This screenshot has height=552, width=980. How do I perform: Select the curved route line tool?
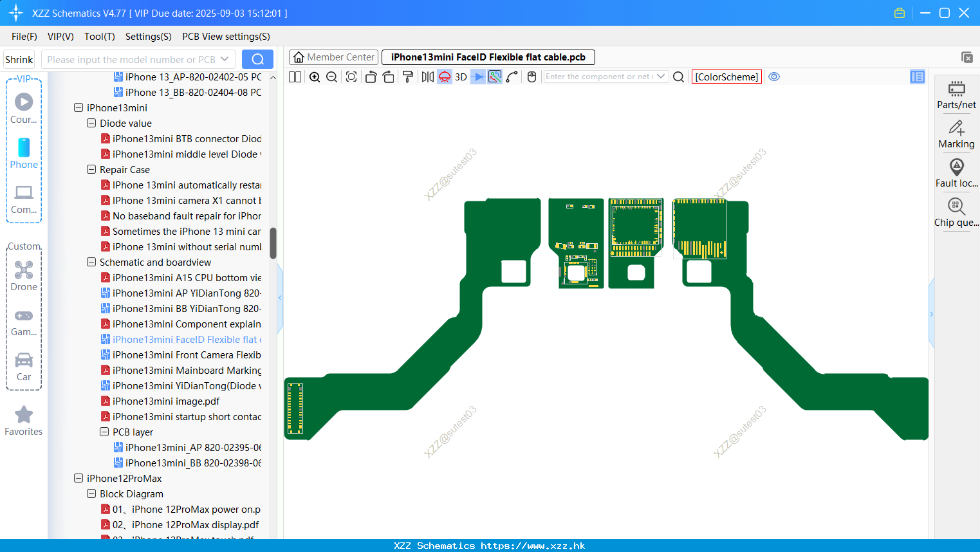512,77
